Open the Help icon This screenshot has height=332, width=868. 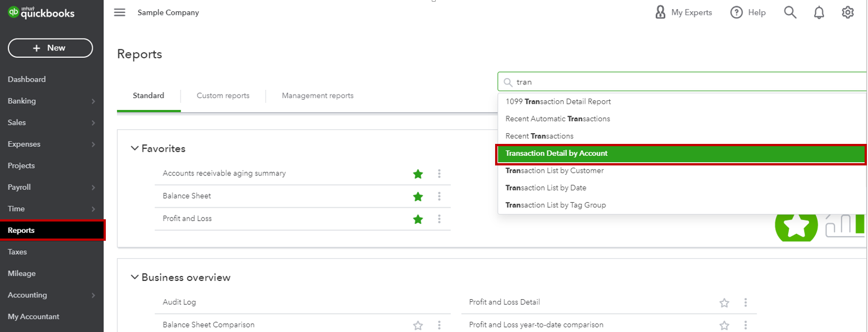coord(748,12)
